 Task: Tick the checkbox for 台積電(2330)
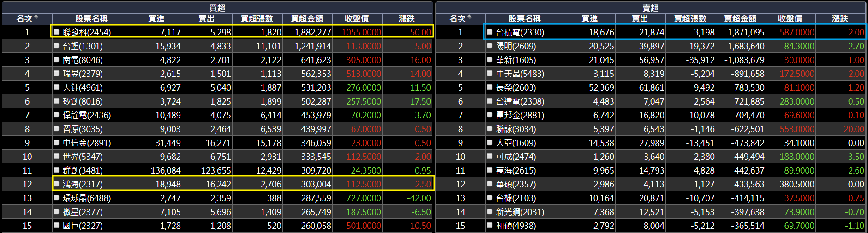490,32
